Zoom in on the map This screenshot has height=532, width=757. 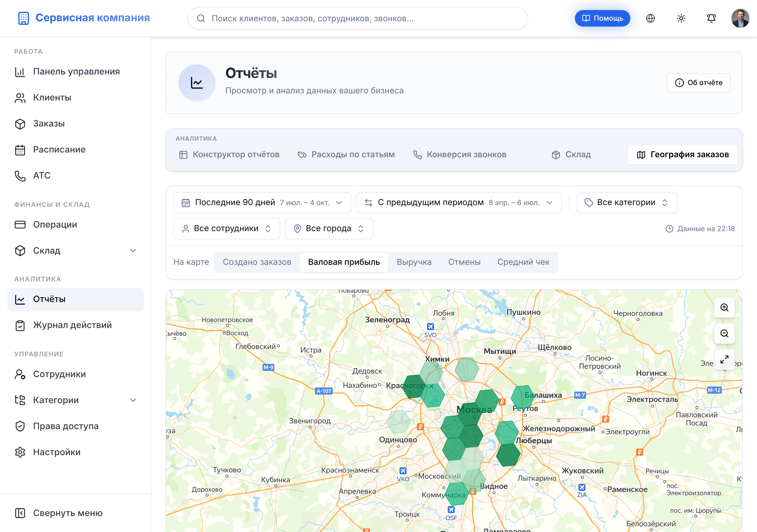tap(724, 308)
